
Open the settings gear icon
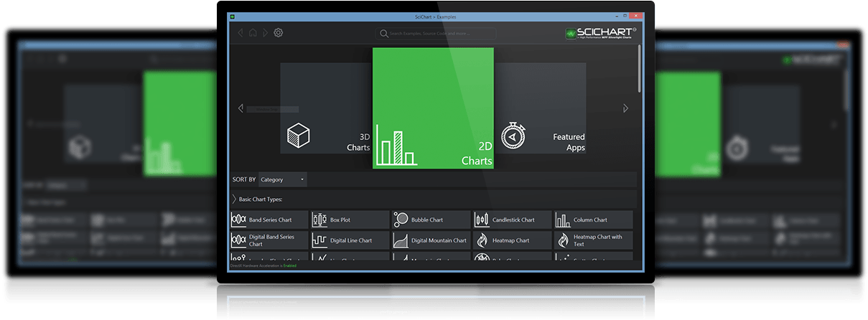point(279,33)
